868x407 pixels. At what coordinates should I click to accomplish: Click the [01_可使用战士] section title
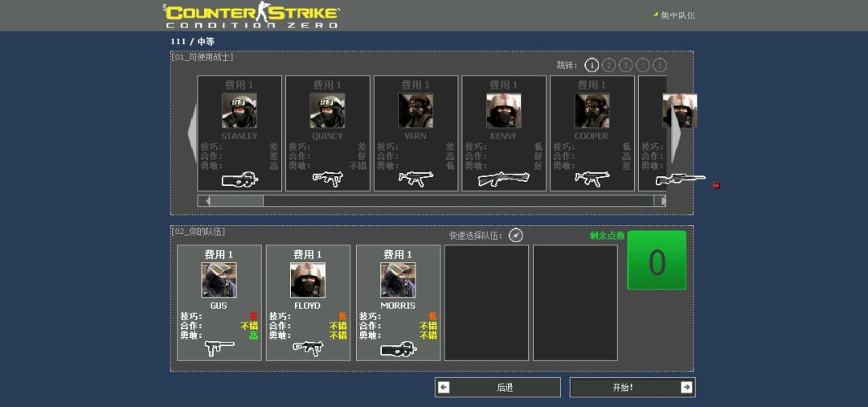[203, 56]
